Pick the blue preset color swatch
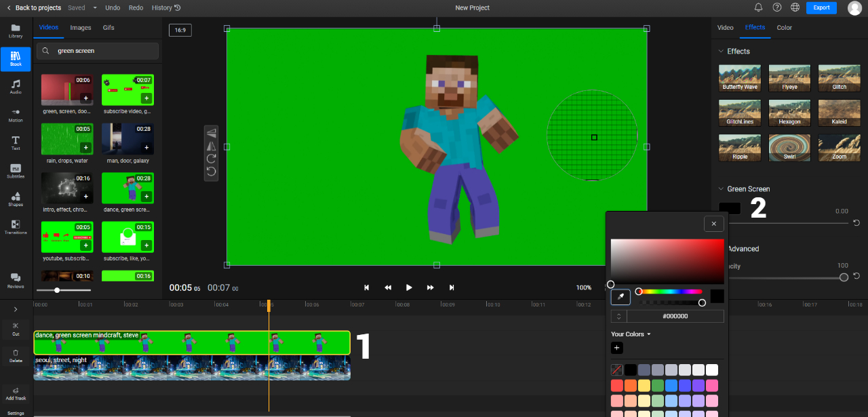This screenshot has width=868, height=417. pos(671,385)
